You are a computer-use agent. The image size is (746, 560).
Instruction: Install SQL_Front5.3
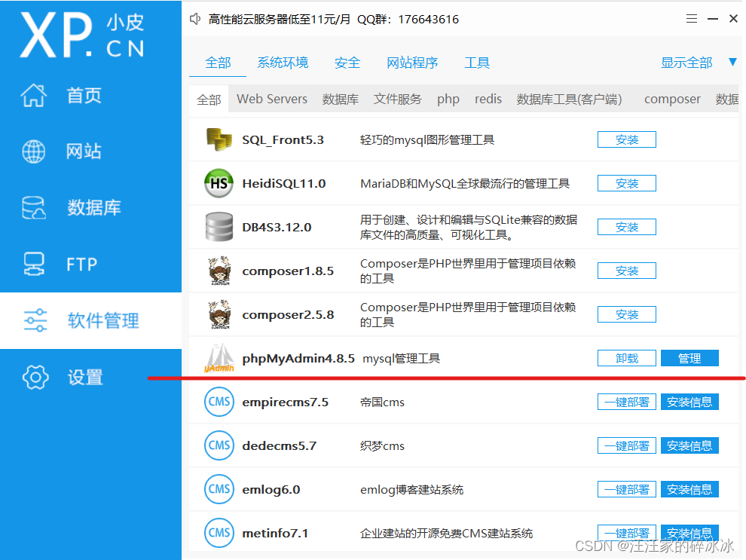(x=627, y=139)
